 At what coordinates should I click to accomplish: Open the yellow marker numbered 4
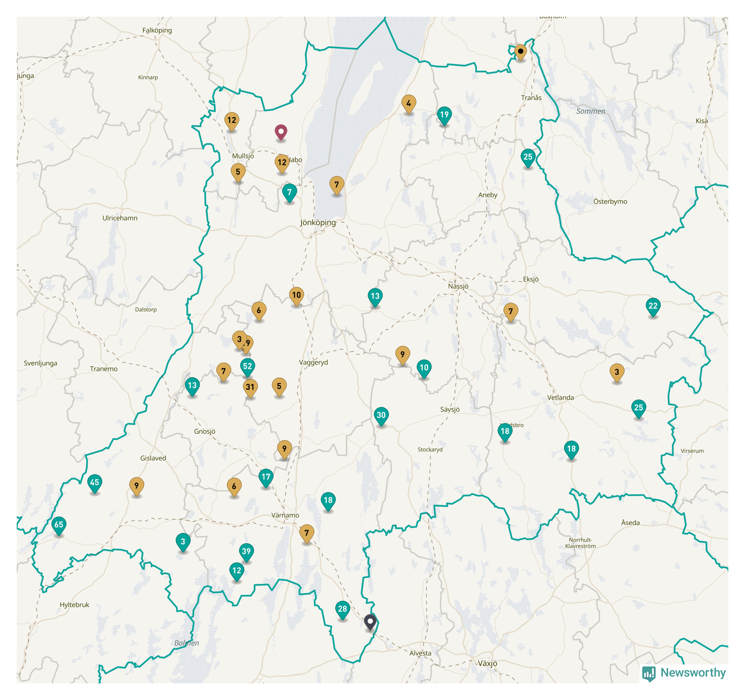[409, 103]
